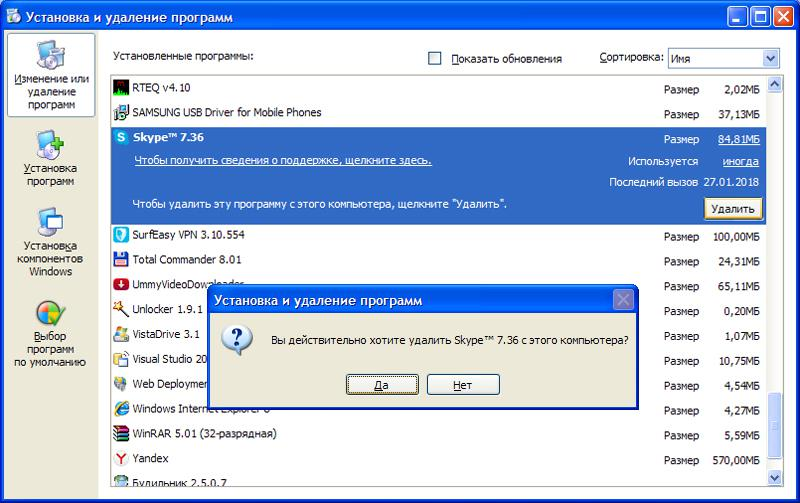Cancel removal by clicking 'Нет'
Image resolution: width=800 pixels, height=503 pixels.
[x=463, y=385]
